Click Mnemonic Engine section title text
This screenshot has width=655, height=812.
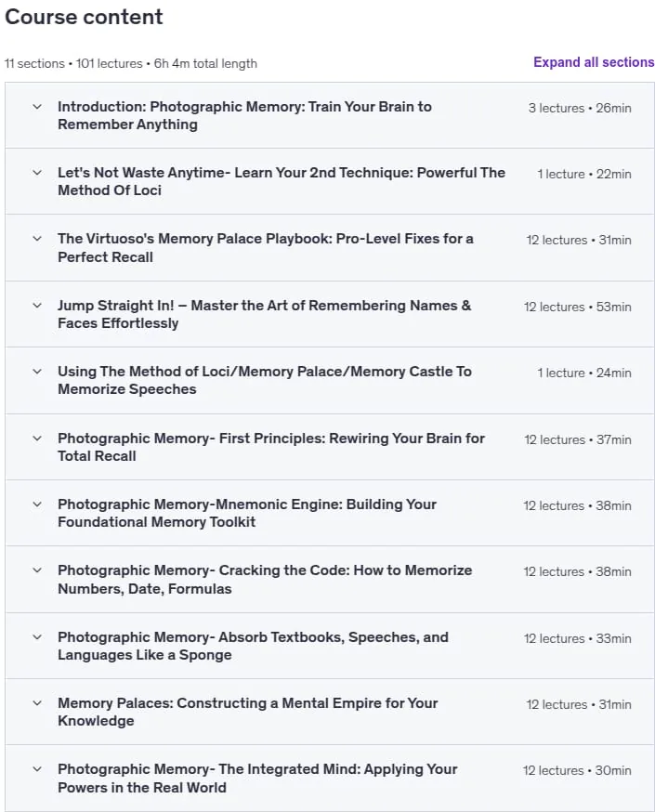click(247, 513)
